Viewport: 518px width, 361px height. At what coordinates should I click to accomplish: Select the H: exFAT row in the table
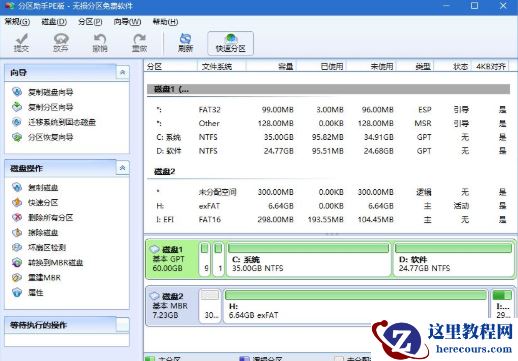pos(328,206)
